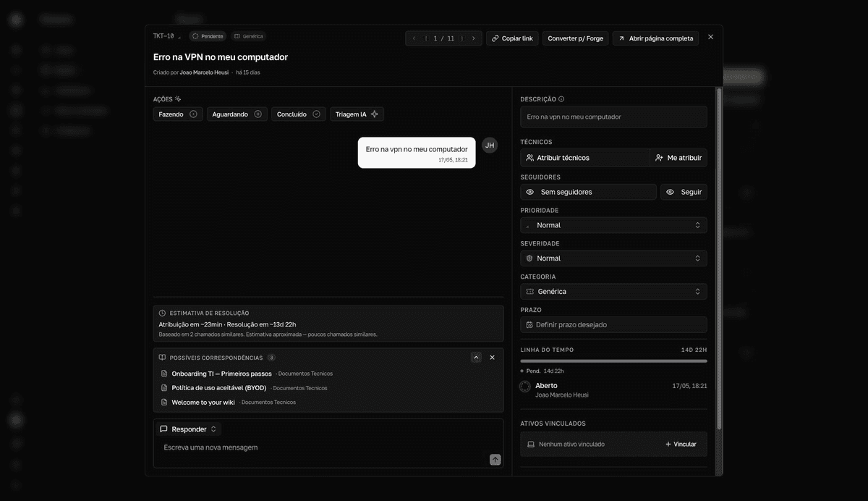Click the info icon beside DESCRIÇÃO
868x501 pixels.
(561, 99)
